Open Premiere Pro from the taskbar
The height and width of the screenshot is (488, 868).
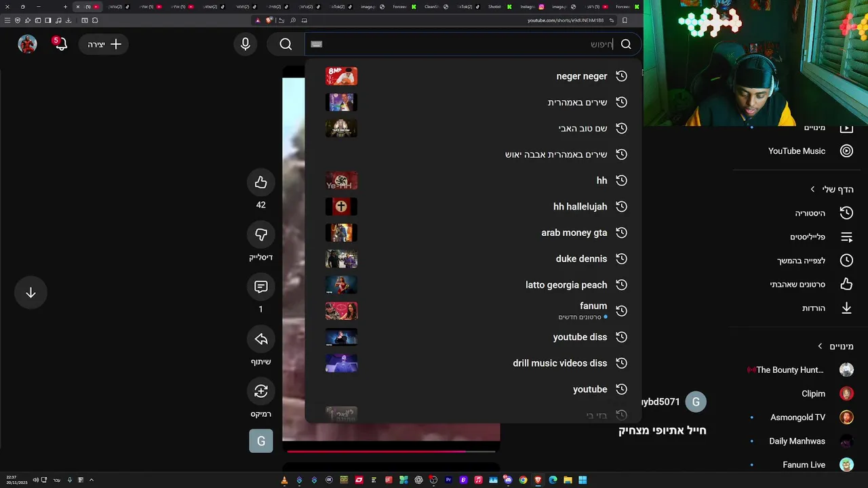click(448, 480)
